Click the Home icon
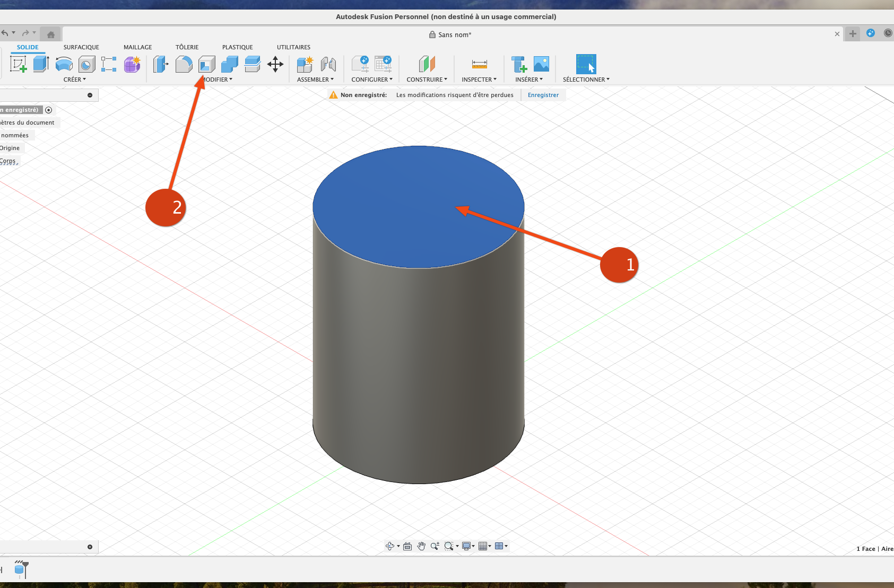 (51, 34)
